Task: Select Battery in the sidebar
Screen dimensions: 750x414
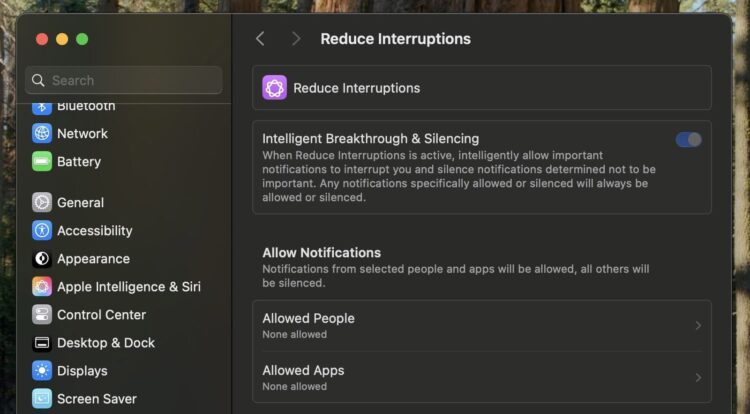Action: [x=79, y=162]
